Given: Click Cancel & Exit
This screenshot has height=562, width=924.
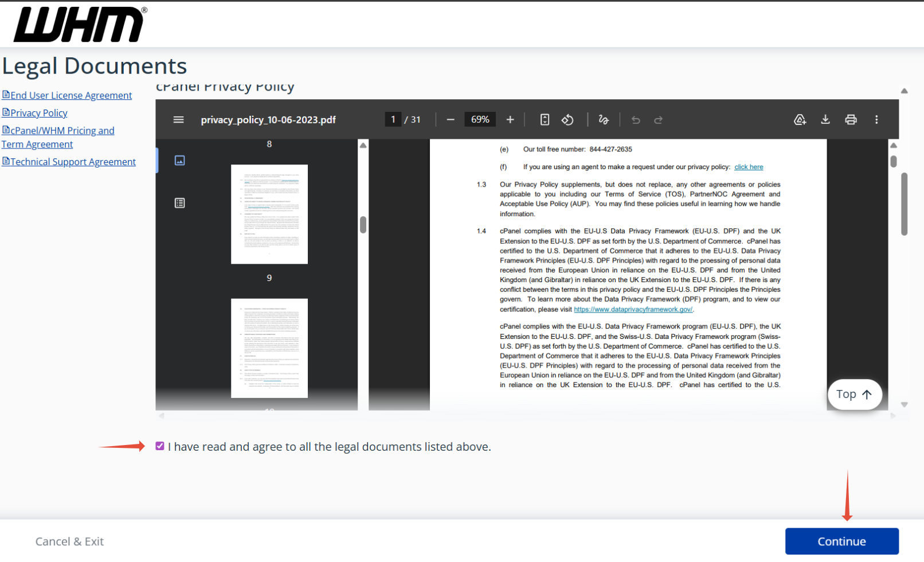Looking at the screenshot, I should (69, 541).
